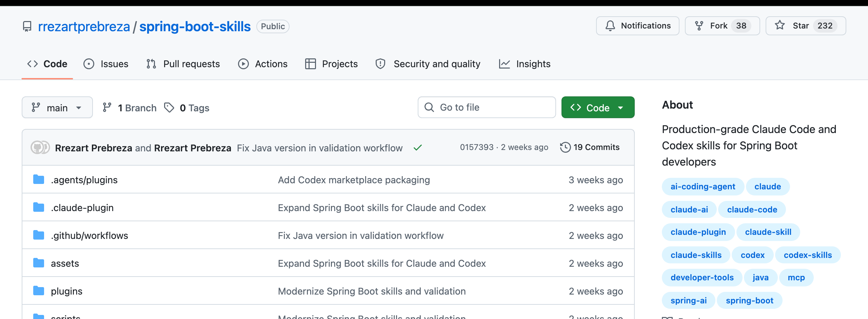Open the .claude-plugin folder name
868x319 pixels.
coord(82,208)
